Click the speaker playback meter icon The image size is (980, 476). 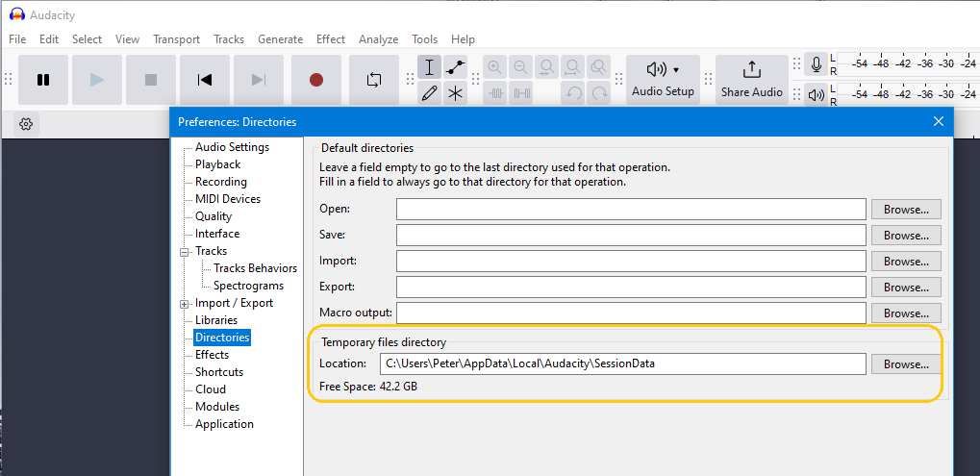tap(816, 95)
